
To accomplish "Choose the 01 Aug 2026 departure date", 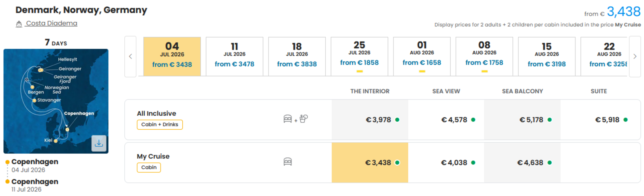I will (x=422, y=56).
